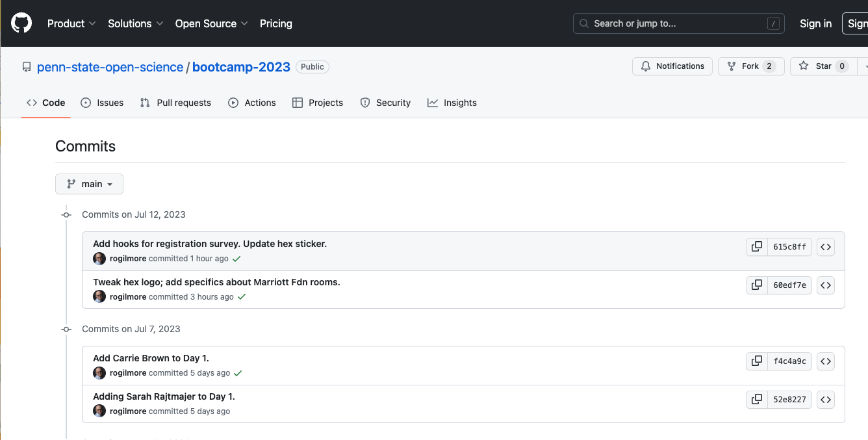Expand the Product menu

click(71, 23)
